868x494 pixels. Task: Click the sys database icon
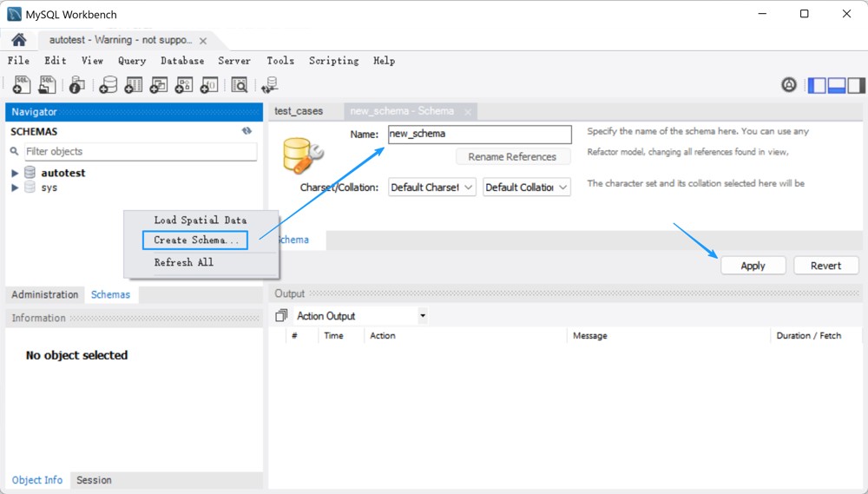30,188
